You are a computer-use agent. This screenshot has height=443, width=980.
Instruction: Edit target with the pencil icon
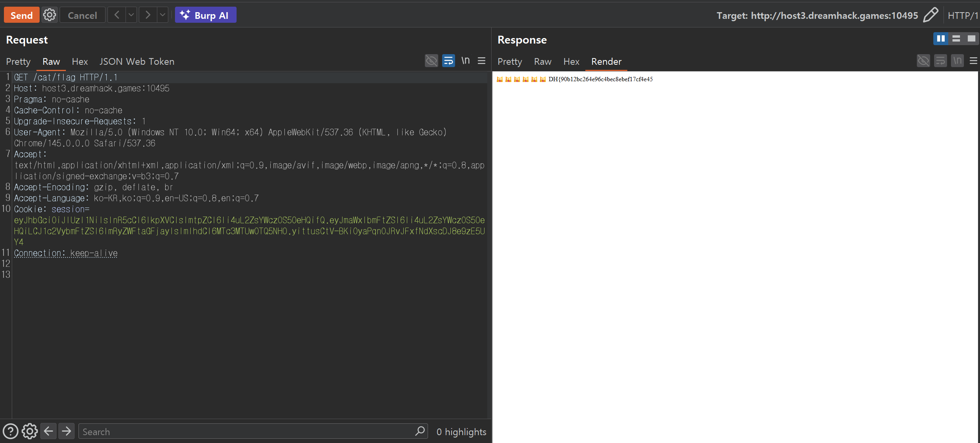point(931,15)
